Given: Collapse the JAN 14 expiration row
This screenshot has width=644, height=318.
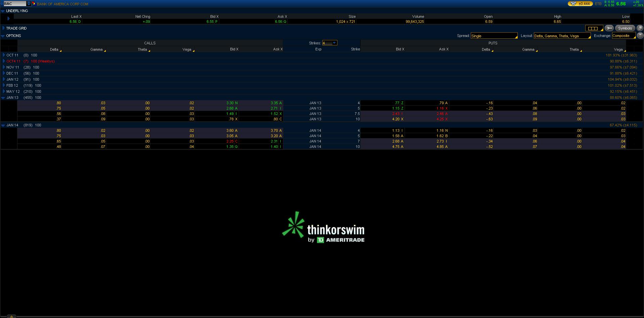Looking at the screenshot, I should pyautogui.click(x=3, y=125).
